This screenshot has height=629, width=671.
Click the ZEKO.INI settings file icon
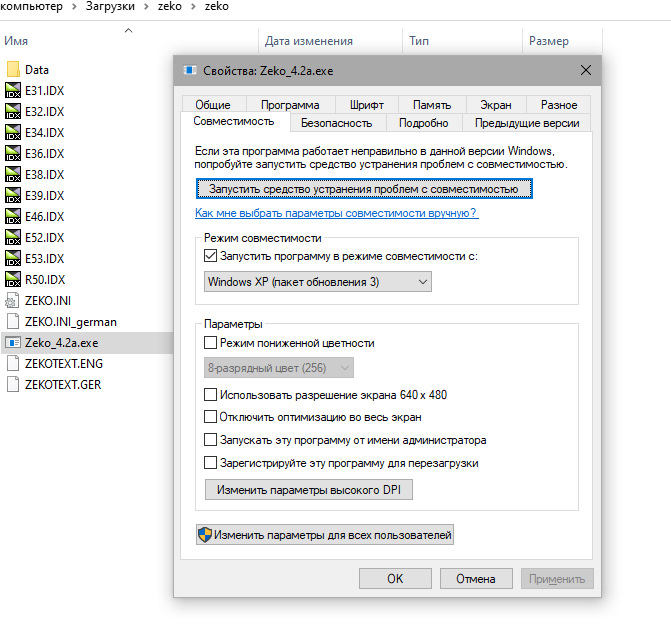[x=12, y=300]
